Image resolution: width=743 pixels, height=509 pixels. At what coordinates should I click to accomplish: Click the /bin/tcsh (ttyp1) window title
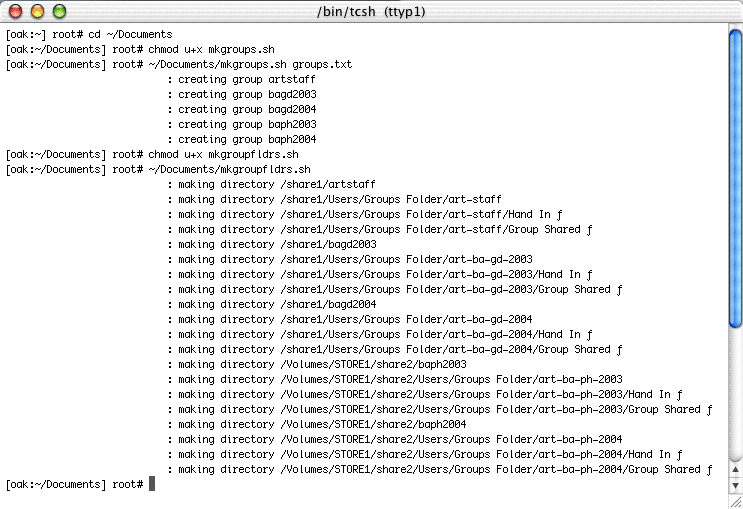tap(371, 11)
